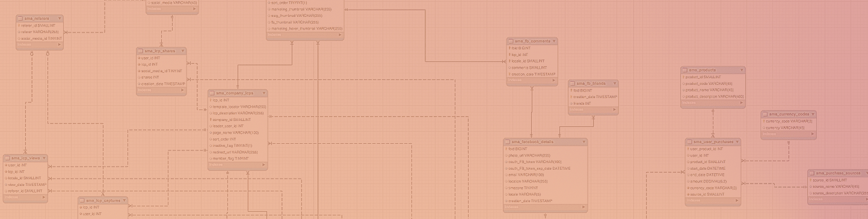The image size is (868, 219).
Task: Collapse sma_lcp_captures using its header arrow
Action: click(x=124, y=200)
